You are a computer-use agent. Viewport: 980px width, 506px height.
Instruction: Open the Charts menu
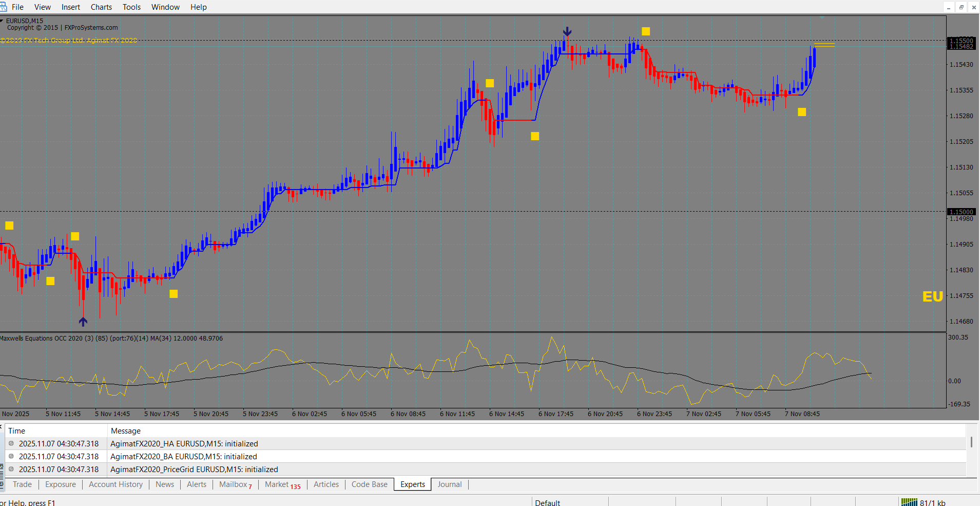click(101, 7)
